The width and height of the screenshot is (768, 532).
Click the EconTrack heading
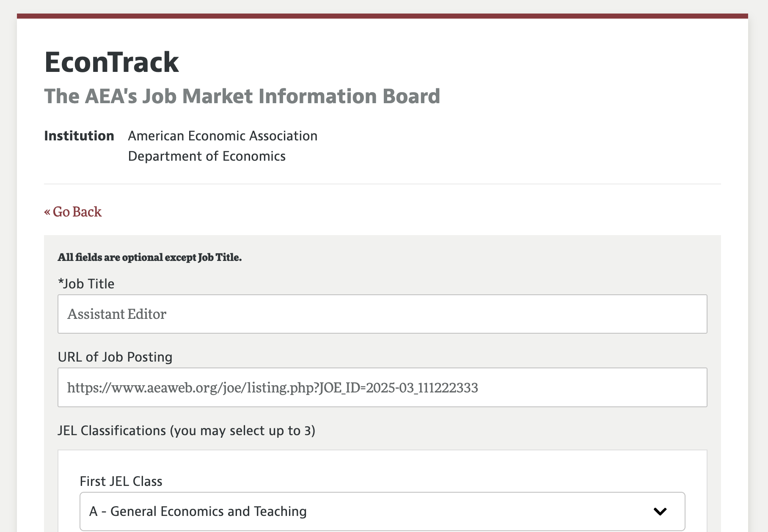(112, 63)
